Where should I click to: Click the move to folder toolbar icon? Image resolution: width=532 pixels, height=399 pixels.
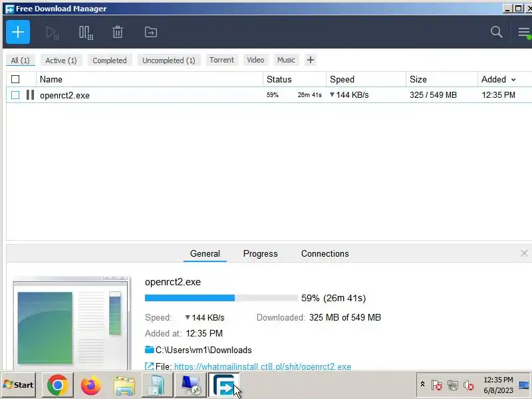(x=151, y=33)
